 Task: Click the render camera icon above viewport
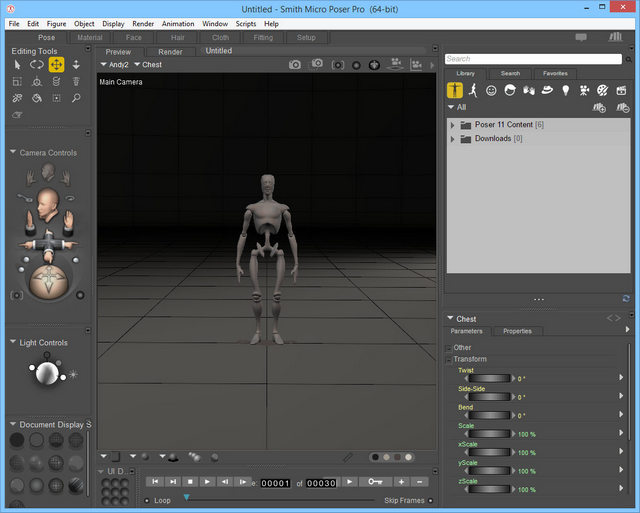tap(295, 65)
